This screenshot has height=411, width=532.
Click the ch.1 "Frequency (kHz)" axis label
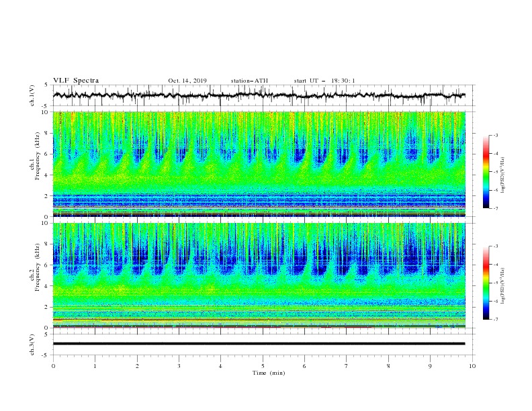click(38, 156)
